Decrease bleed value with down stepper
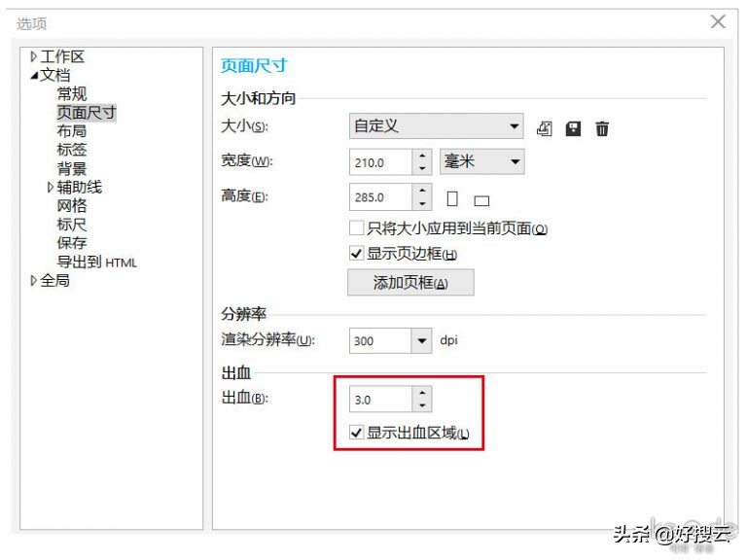Screen dimensions: 747x560 (422, 405)
